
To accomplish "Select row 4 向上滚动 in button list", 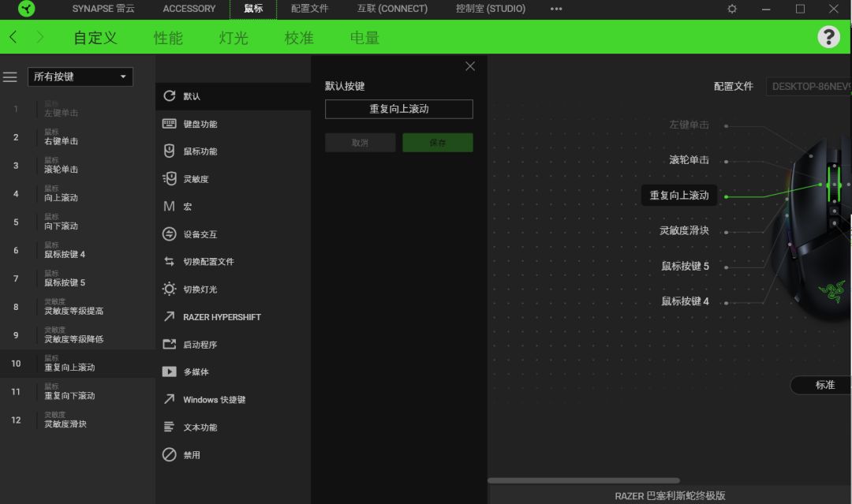I will (x=77, y=193).
